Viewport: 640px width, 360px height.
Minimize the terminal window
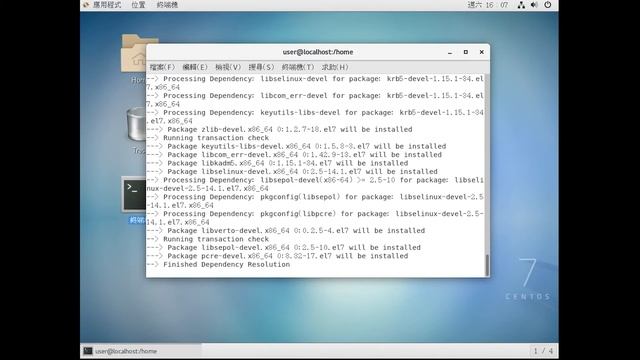pos(450,52)
